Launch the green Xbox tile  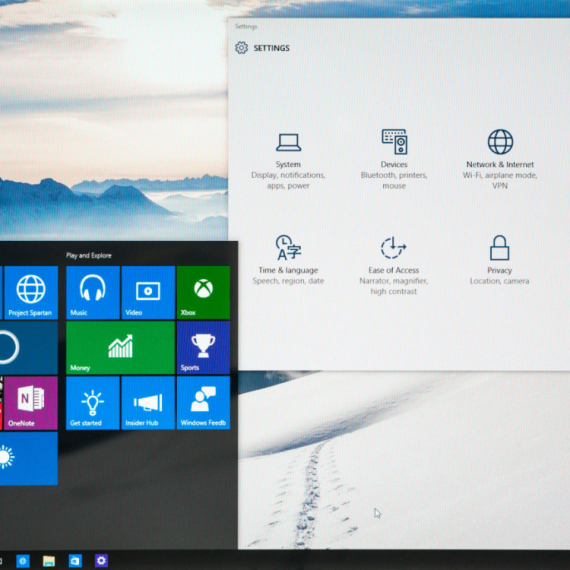204,293
